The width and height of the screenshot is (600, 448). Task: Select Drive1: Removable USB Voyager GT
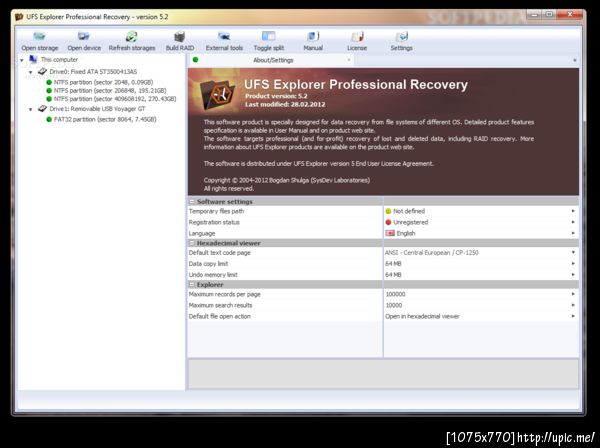(97, 109)
